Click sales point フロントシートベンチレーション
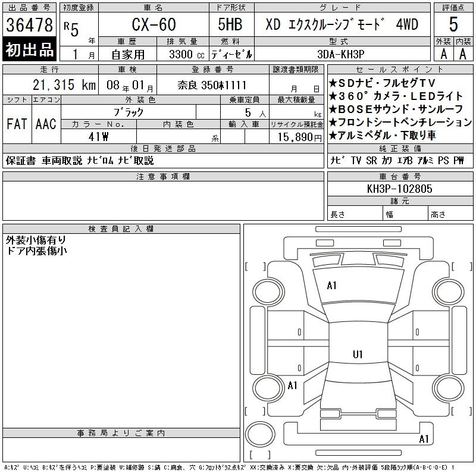 tap(400, 123)
